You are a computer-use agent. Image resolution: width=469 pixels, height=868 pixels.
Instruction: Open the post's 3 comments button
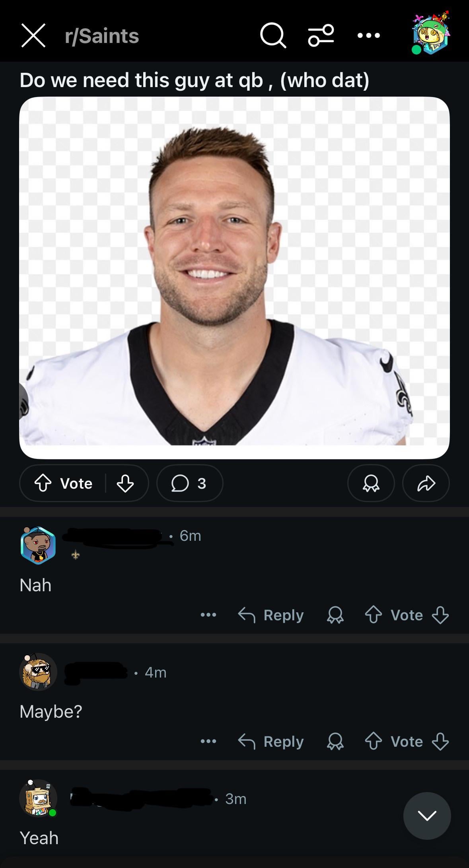190,484
